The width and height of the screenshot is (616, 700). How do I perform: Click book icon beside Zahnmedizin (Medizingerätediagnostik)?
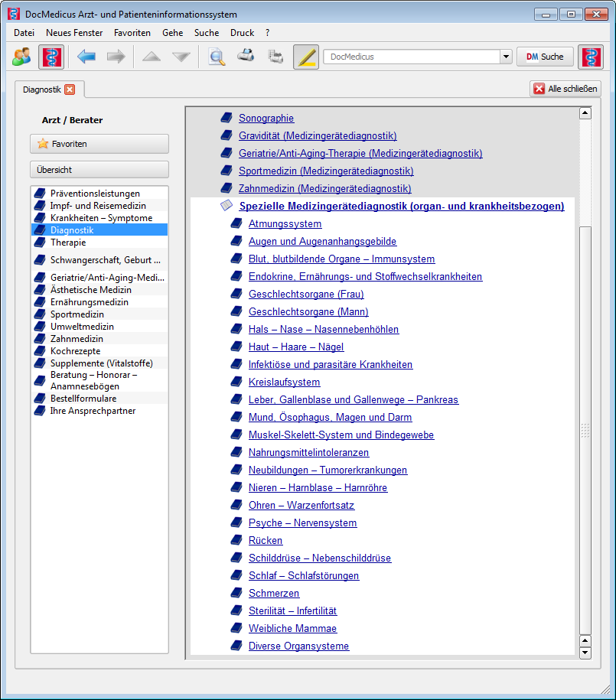coord(227,188)
